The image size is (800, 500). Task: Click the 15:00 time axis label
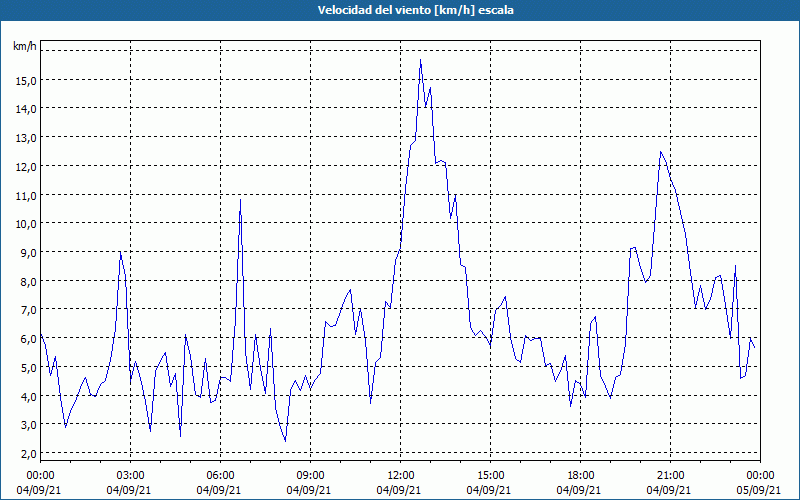pyautogui.click(x=490, y=476)
